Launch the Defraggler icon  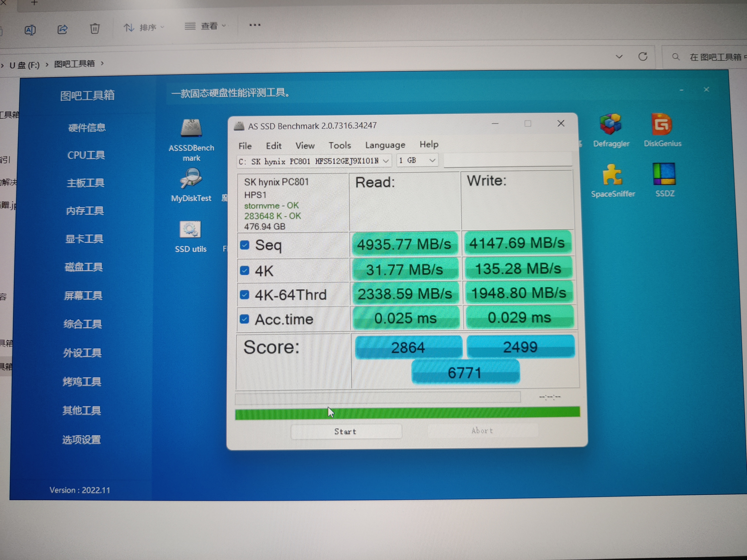pyautogui.click(x=610, y=124)
